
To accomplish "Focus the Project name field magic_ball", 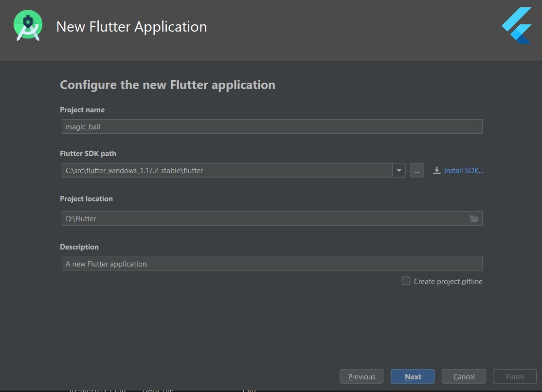I will click(x=272, y=126).
